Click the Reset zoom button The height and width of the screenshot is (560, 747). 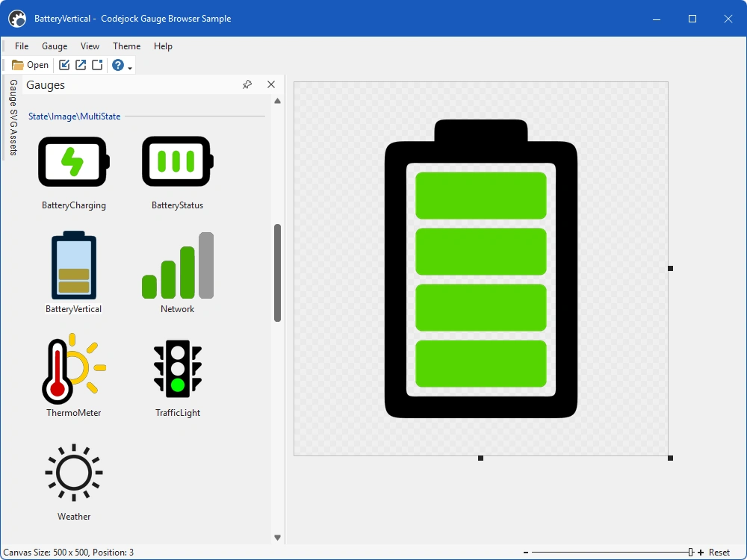(x=719, y=553)
